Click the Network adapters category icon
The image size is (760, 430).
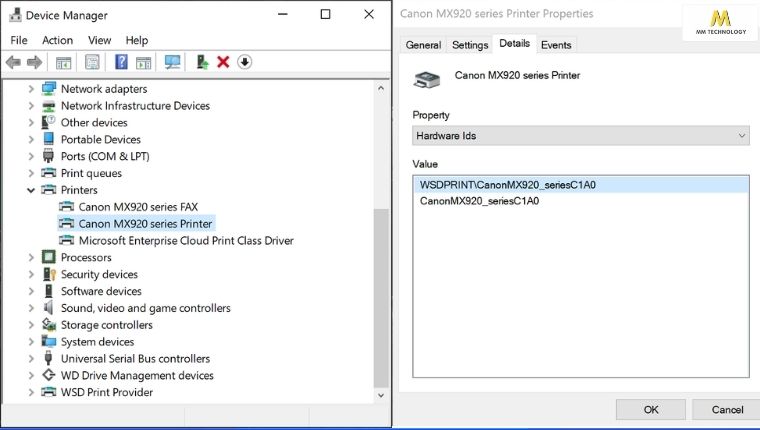(48, 89)
